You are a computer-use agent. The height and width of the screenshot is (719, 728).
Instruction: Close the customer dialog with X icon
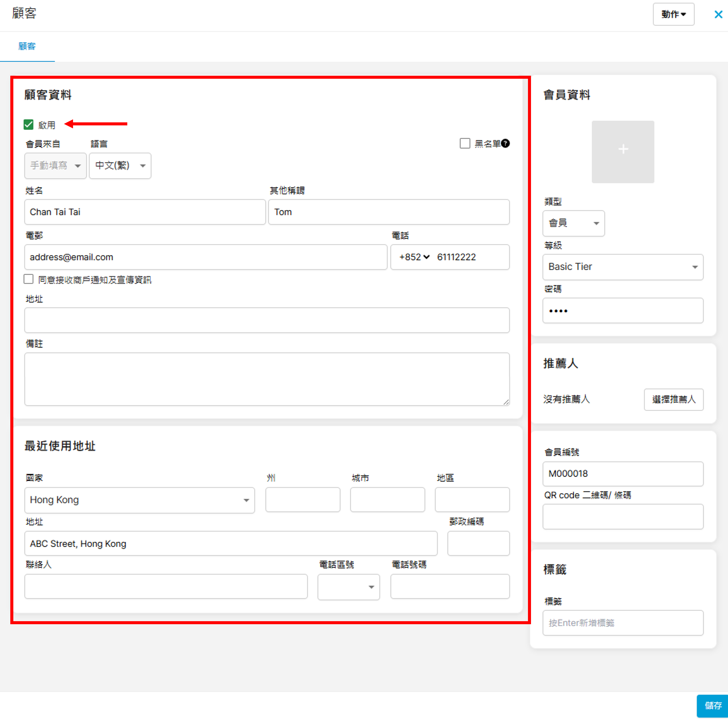718,14
